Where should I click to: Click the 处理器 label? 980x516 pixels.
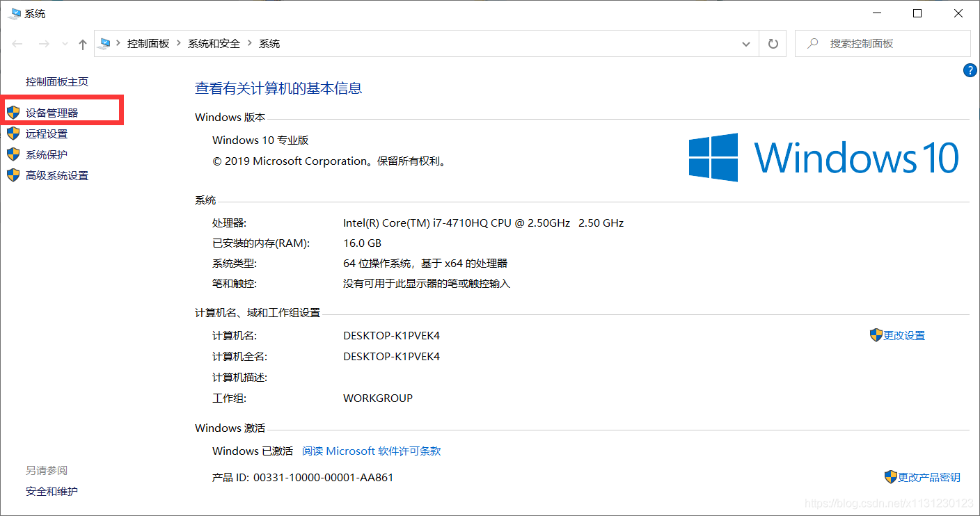click(230, 223)
